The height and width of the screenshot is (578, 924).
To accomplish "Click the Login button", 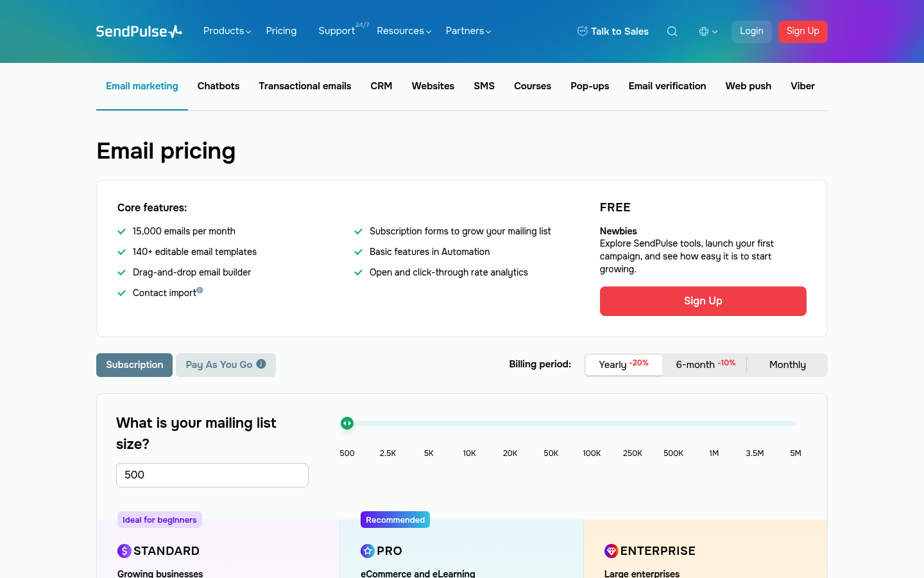I will [751, 31].
